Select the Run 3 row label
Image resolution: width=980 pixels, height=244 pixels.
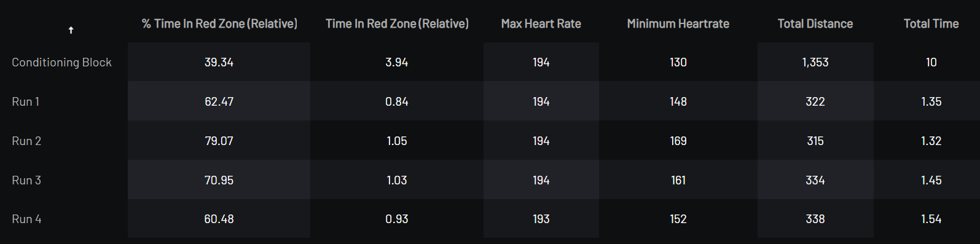pos(26,180)
